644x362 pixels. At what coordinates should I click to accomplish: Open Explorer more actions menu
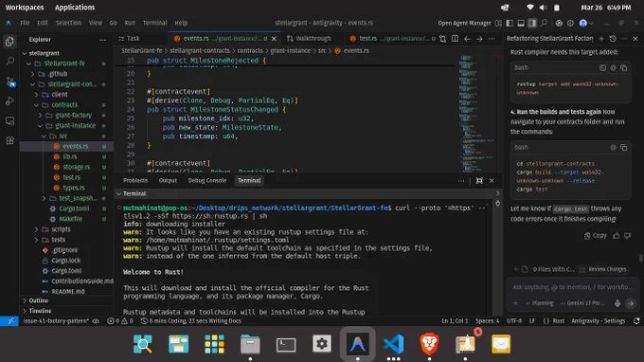102,40
